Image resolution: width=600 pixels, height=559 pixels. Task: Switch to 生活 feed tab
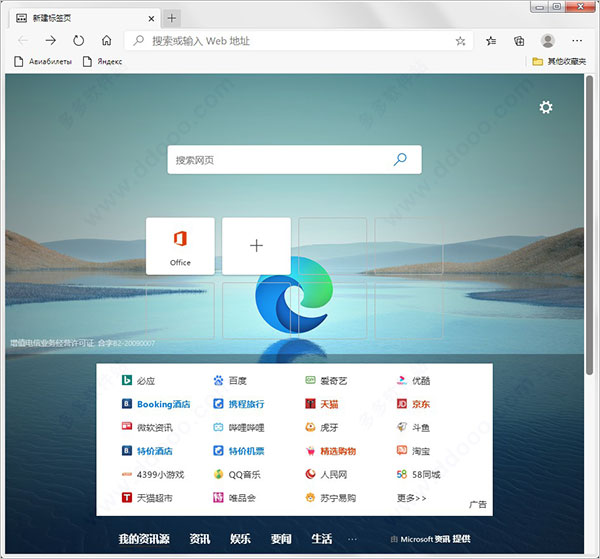[322, 539]
